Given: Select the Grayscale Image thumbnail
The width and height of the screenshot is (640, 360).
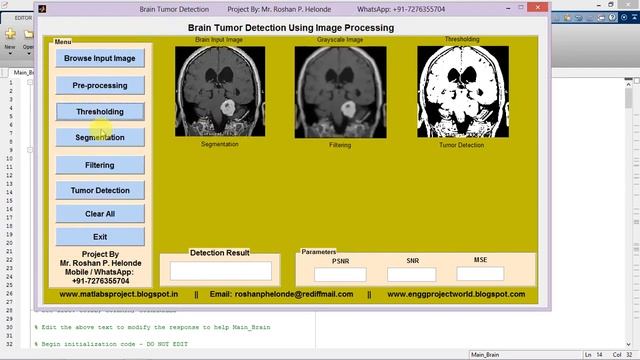Looking at the screenshot, I should click(340, 92).
